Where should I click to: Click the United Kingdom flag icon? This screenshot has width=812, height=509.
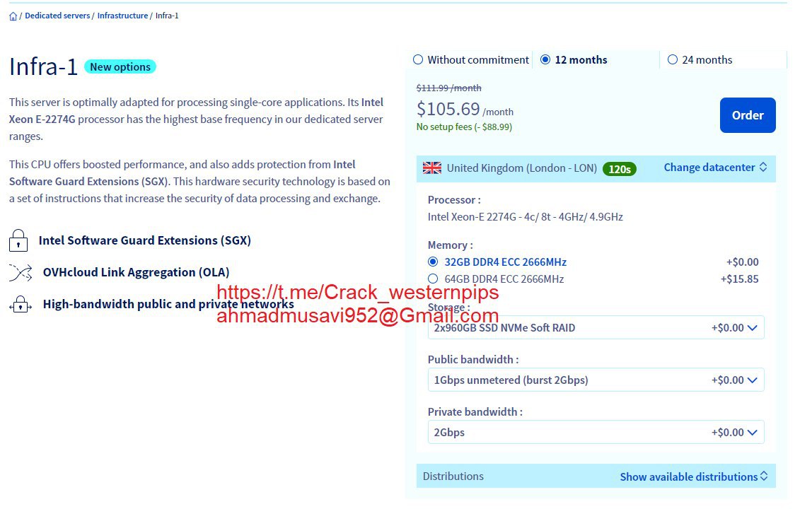pos(432,168)
